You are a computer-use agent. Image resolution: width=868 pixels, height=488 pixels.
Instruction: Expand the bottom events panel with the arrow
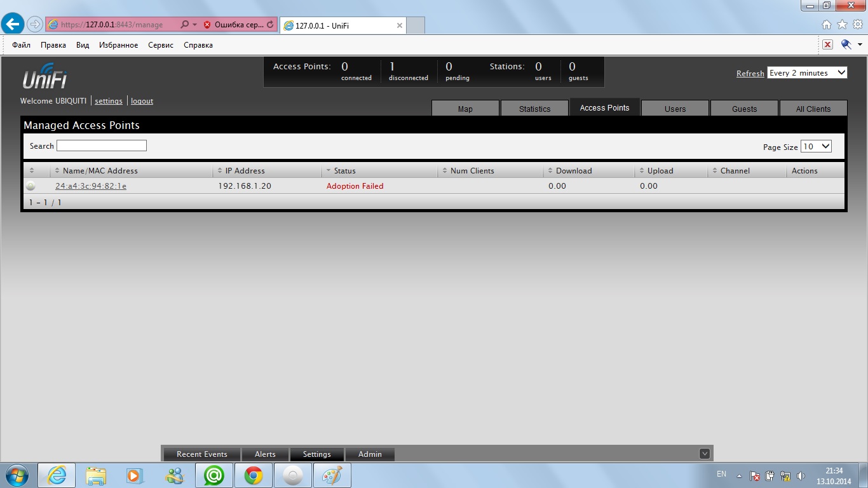(704, 454)
